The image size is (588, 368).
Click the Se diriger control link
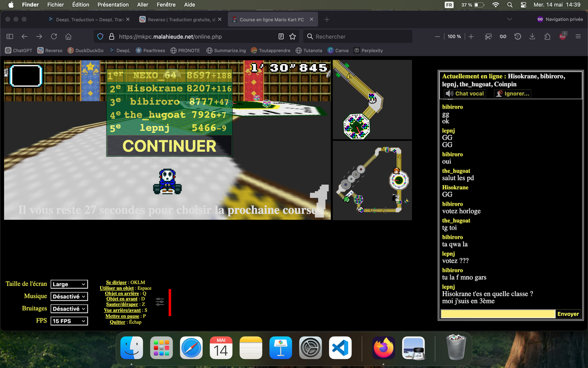pyautogui.click(x=117, y=282)
